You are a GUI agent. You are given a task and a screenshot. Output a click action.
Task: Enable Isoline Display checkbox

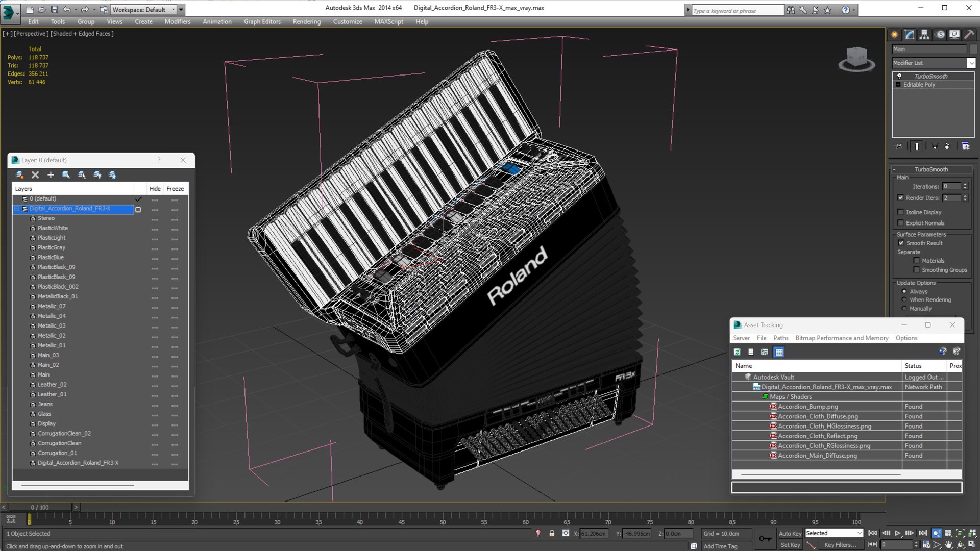pyautogui.click(x=901, y=212)
